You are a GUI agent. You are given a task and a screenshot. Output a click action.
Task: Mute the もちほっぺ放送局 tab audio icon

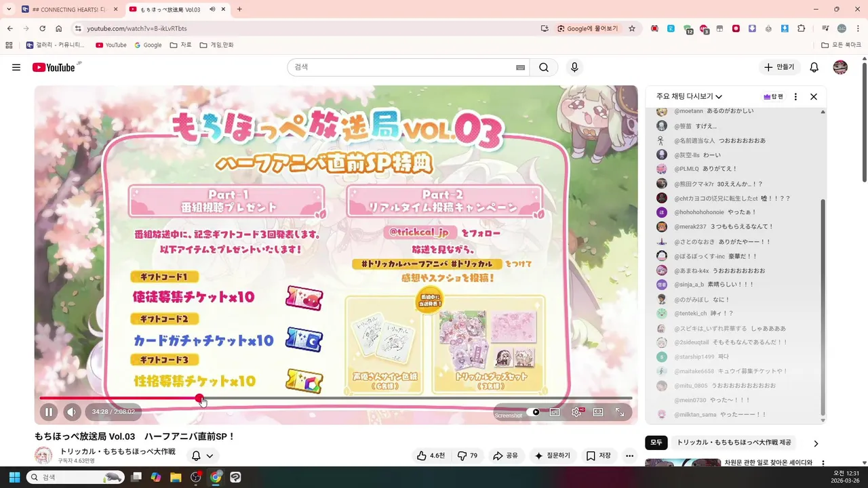(x=213, y=9)
